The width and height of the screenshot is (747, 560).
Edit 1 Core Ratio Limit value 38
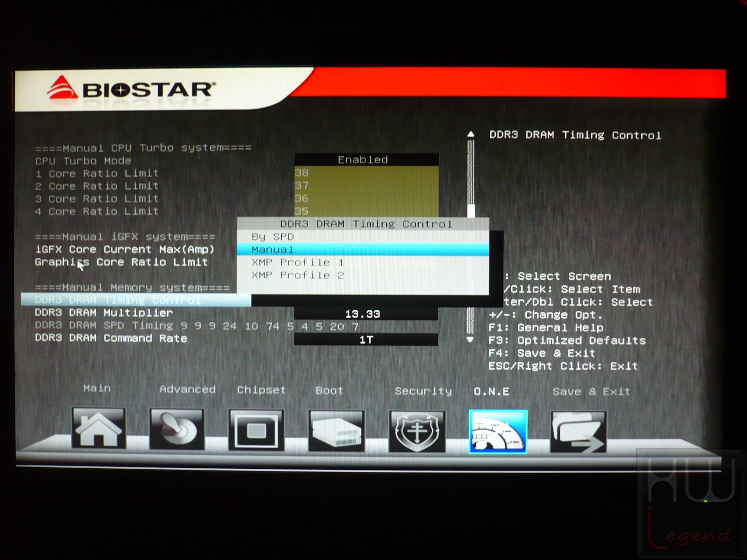pyautogui.click(x=367, y=172)
